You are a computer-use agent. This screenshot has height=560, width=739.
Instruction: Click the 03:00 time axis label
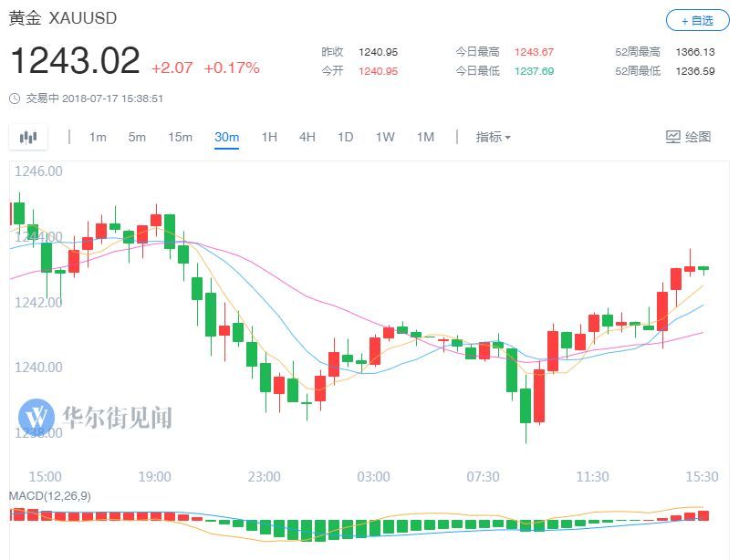click(373, 477)
